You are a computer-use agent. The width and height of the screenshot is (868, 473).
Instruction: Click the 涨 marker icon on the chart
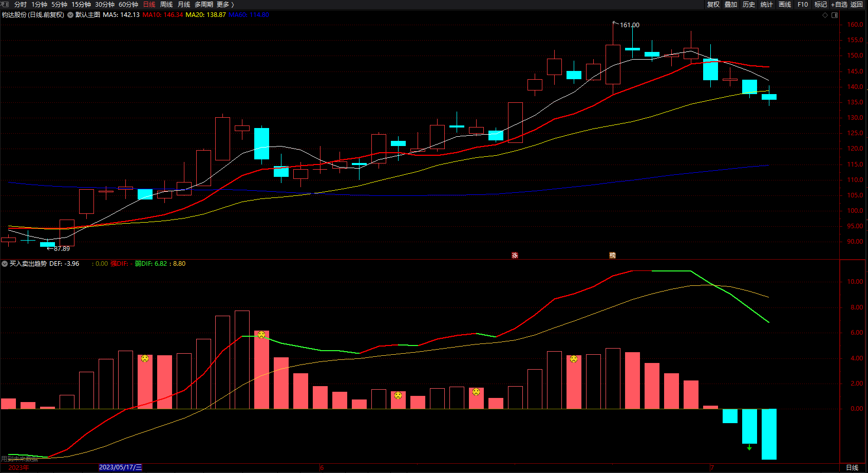tap(515, 256)
